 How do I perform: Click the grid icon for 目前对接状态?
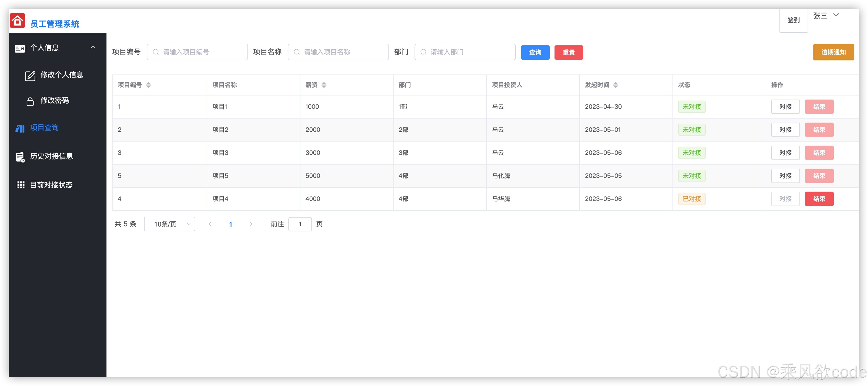(x=21, y=185)
